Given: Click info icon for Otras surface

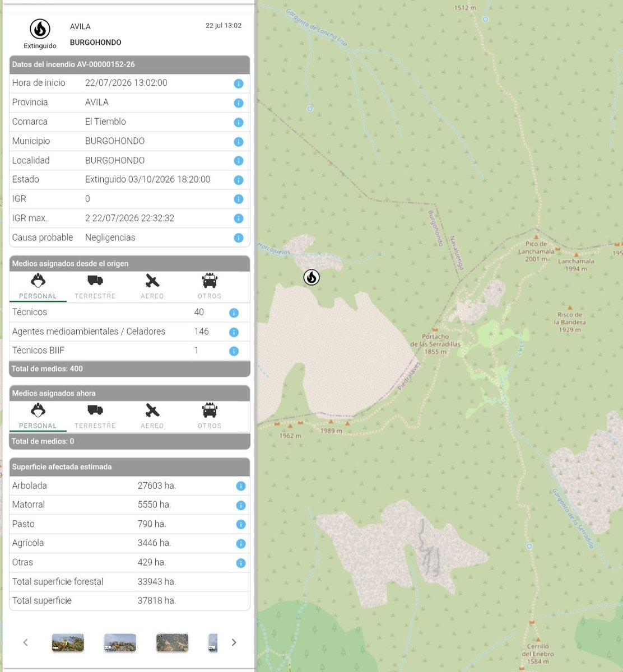Looking at the screenshot, I should 240,563.
